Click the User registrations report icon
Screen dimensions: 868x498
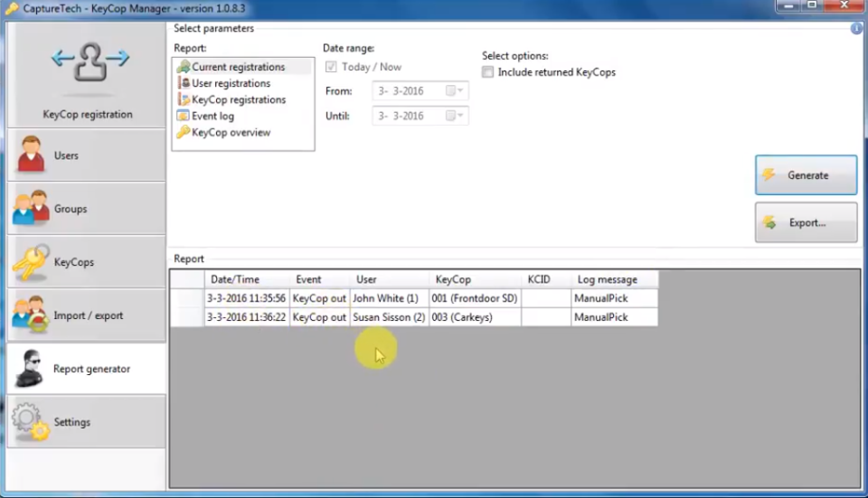(x=184, y=83)
